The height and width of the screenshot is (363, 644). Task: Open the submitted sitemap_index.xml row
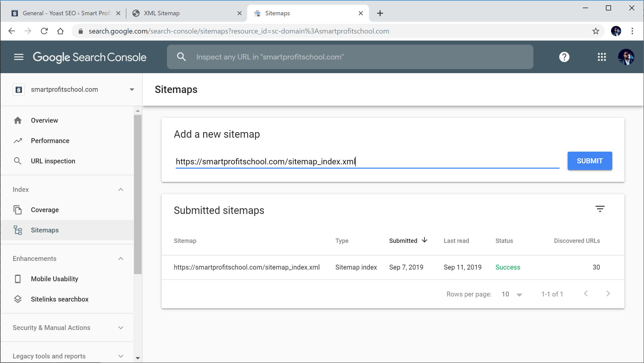point(393,267)
